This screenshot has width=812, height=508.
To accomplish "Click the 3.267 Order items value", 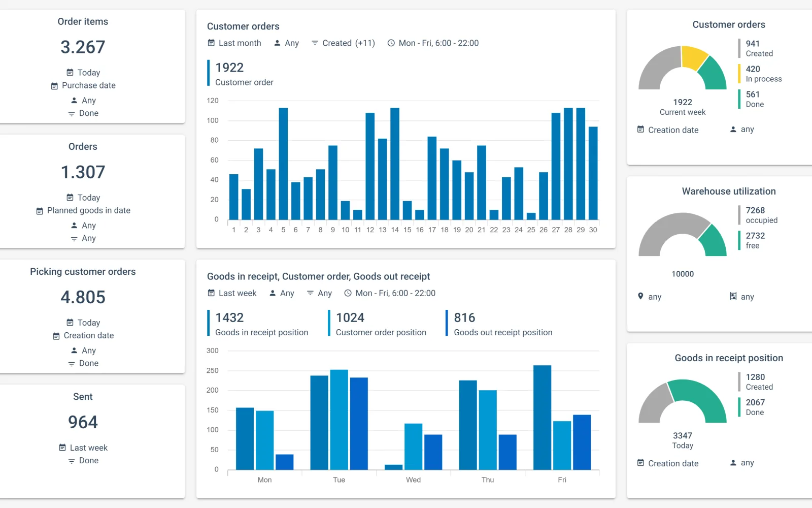I will [x=83, y=47].
